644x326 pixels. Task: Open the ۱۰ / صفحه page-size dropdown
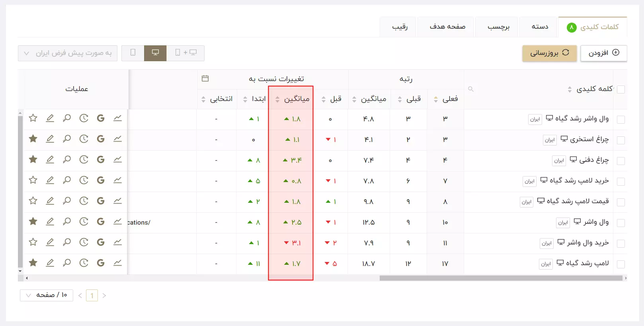pos(47,295)
